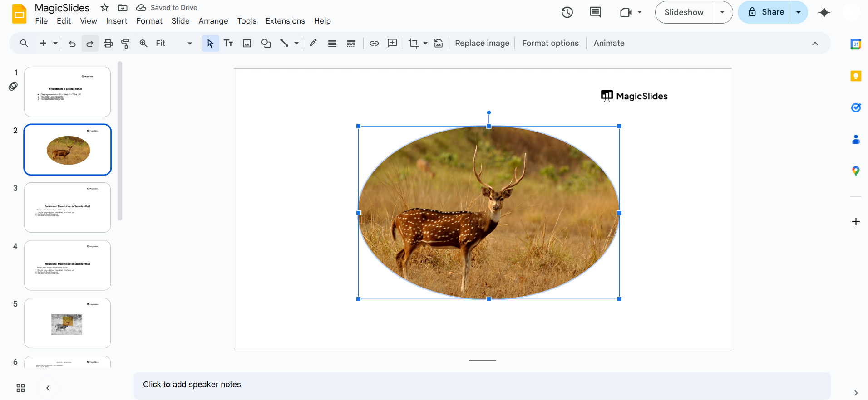
Task: Open the Arrange menu
Action: [213, 21]
